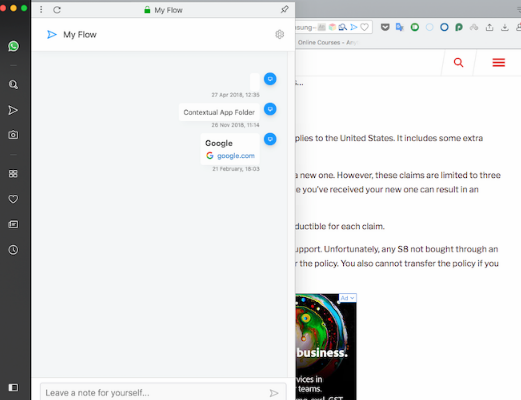Toggle the sidebar panel visibility icon
This screenshot has height=400, width=521.
point(13,387)
